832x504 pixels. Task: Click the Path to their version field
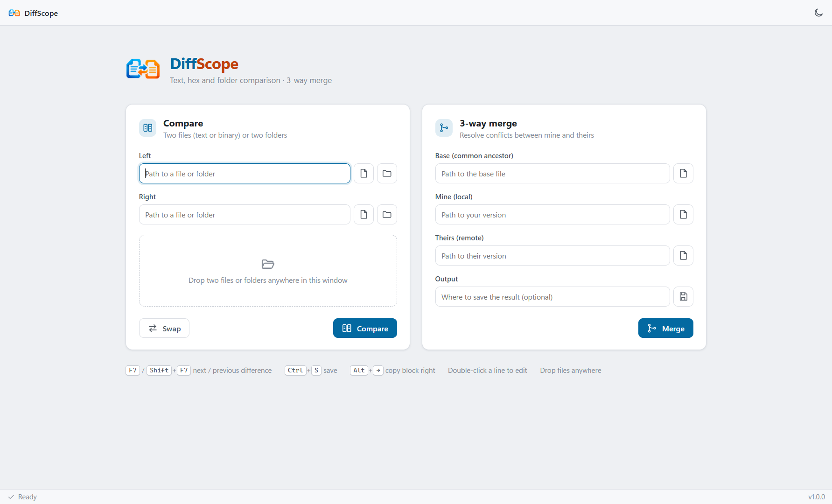pos(552,256)
